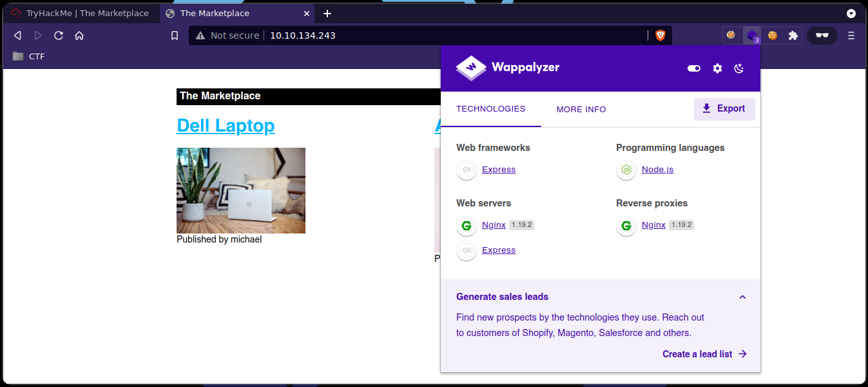Click Create a lead list link

pos(704,354)
